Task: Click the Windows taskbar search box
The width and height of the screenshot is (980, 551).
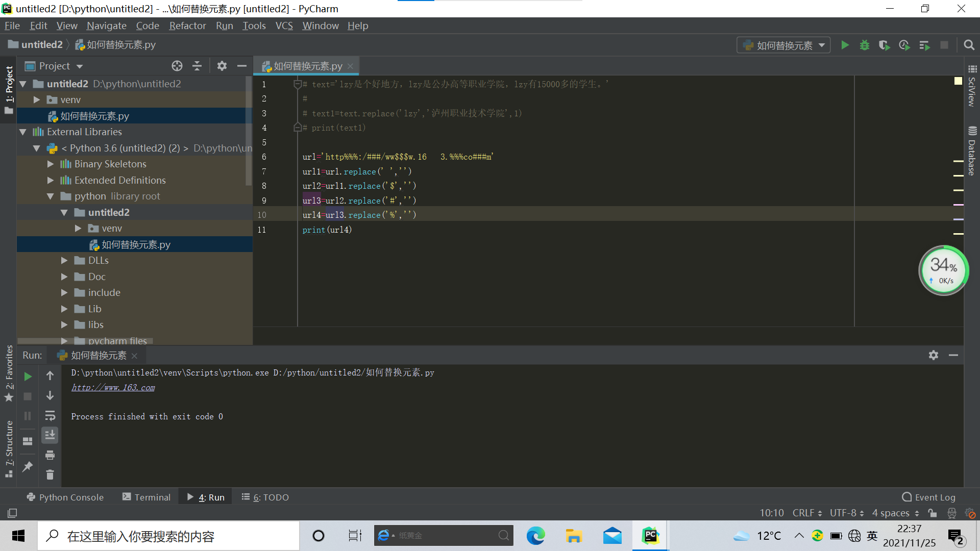Action: point(168,536)
